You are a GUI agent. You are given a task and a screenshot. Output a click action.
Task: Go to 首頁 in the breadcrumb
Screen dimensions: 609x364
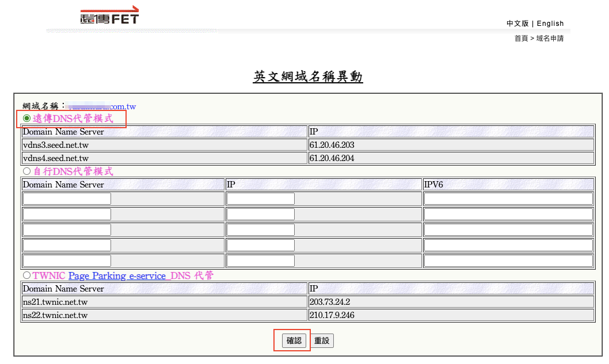point(522,38)
